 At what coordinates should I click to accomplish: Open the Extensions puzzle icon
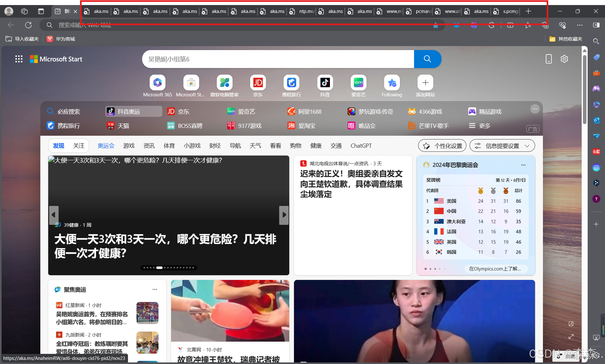(491, 25)
